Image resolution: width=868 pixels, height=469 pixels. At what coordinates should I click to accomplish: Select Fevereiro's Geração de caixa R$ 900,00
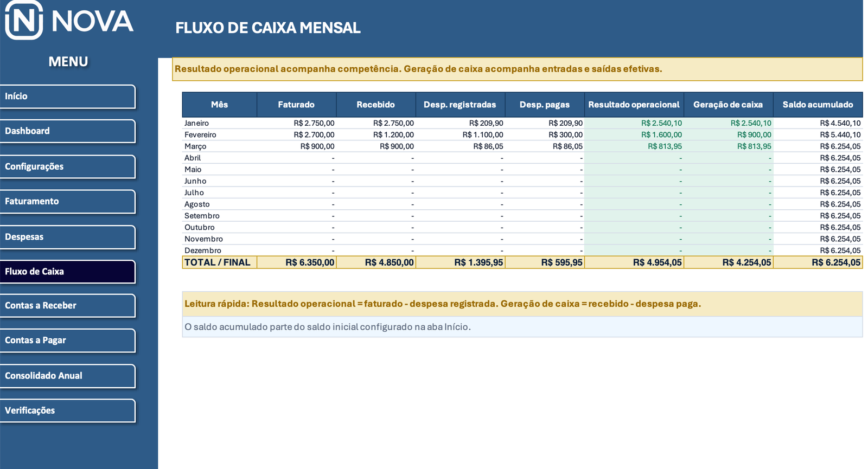(754, 135)
